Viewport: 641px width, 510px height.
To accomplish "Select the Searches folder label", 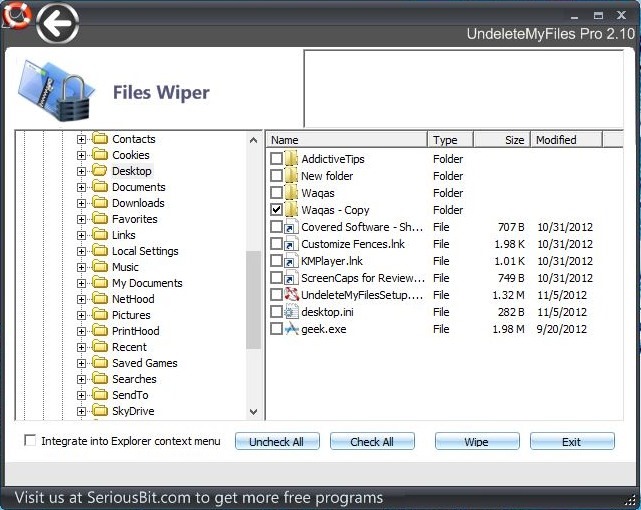I will (134, 379).
